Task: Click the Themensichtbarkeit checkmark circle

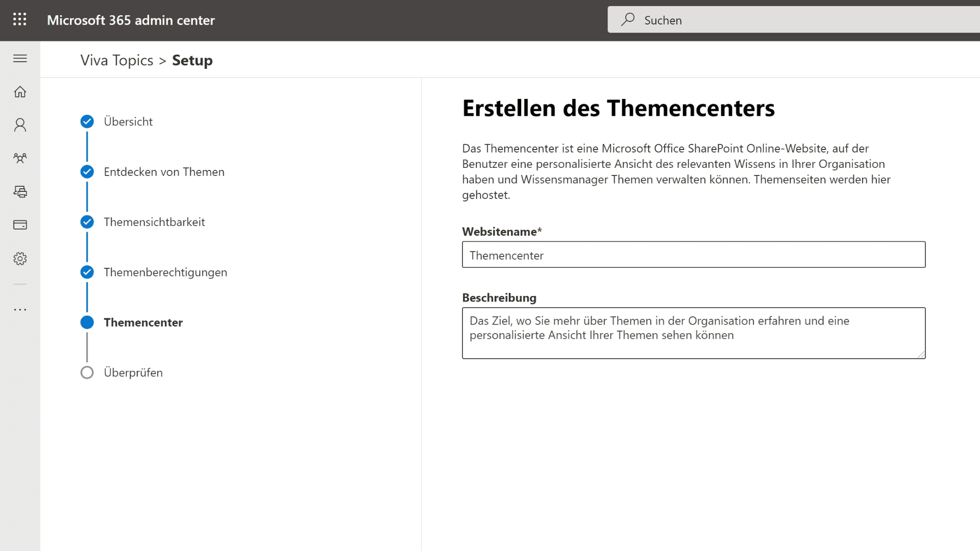Action: 87,222
